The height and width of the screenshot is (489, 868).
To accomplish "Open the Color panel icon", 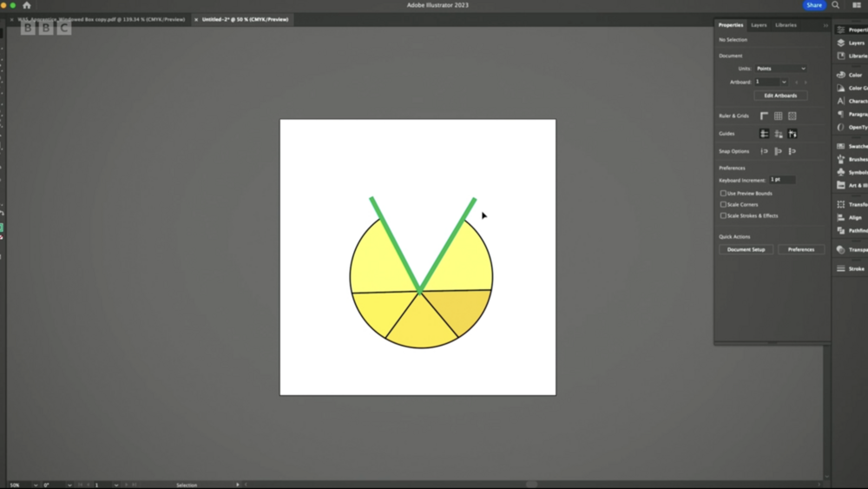I will [x=840, y=75].
